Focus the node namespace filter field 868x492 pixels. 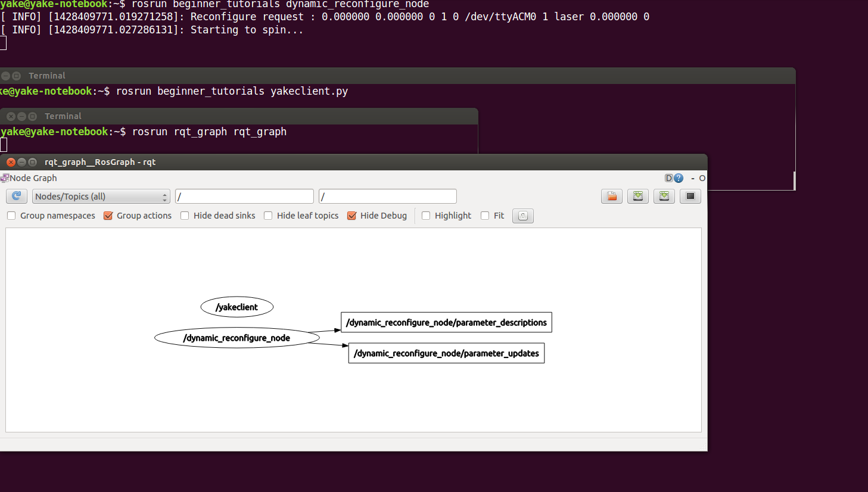click(244, 197)
